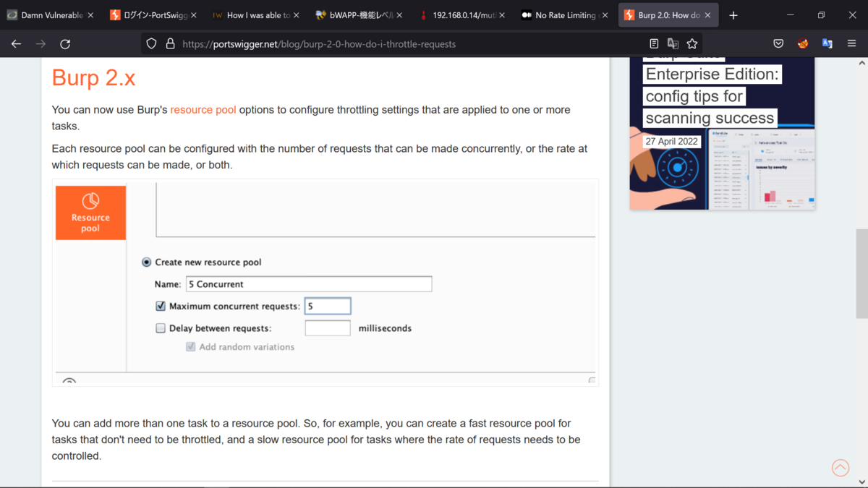Toggle Maximum concurrent requests checkbox
Image resolution: width=868 pixels, height=488 pixels.
point(161,307)
